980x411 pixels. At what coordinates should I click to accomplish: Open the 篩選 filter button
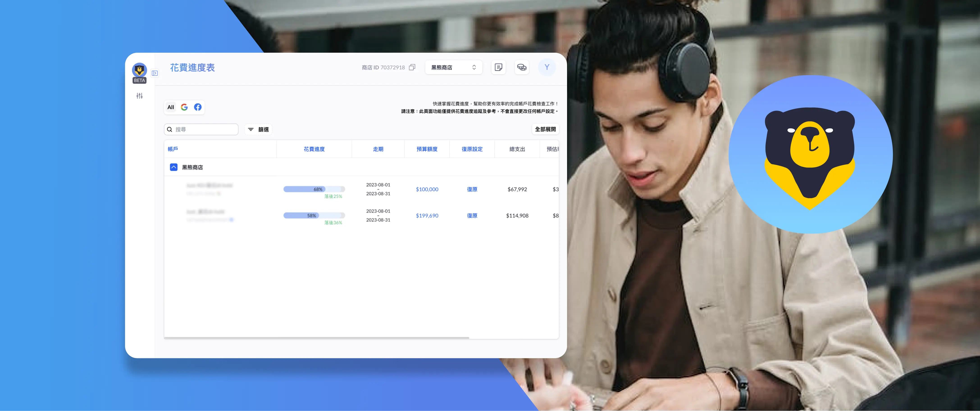[258, 130]
